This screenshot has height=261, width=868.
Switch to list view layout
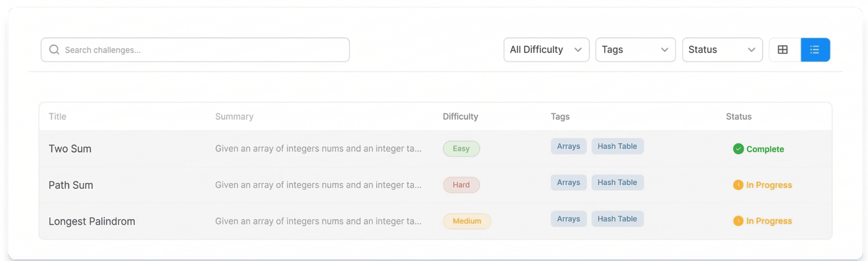[815, 49]
